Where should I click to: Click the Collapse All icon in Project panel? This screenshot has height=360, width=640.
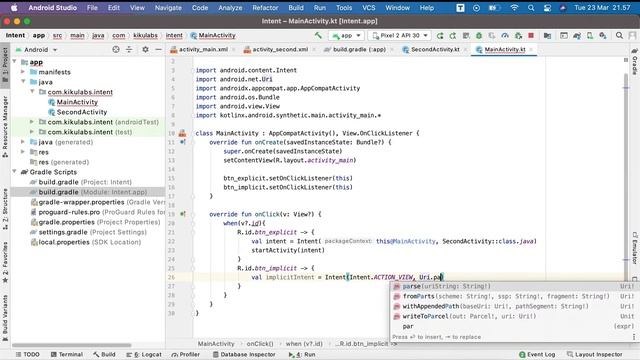(x=129, y=49)
